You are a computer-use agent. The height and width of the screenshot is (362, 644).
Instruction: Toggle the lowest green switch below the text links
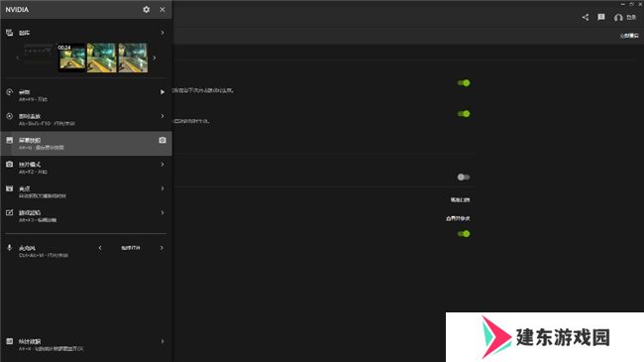point(464,234)
